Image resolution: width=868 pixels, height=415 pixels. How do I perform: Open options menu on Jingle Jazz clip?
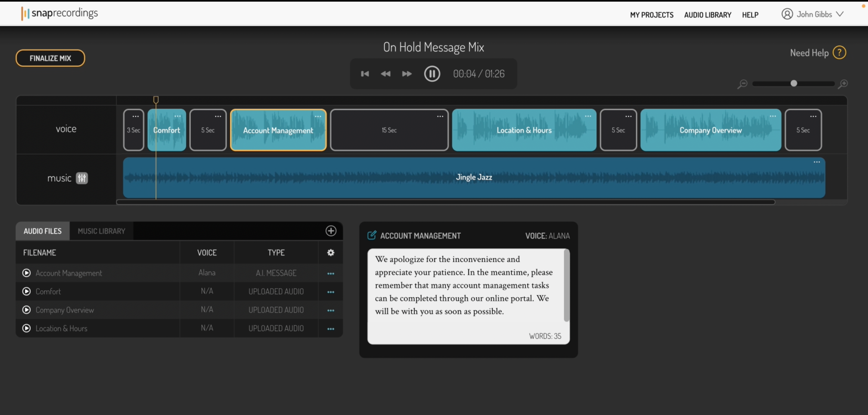[816, 162]
